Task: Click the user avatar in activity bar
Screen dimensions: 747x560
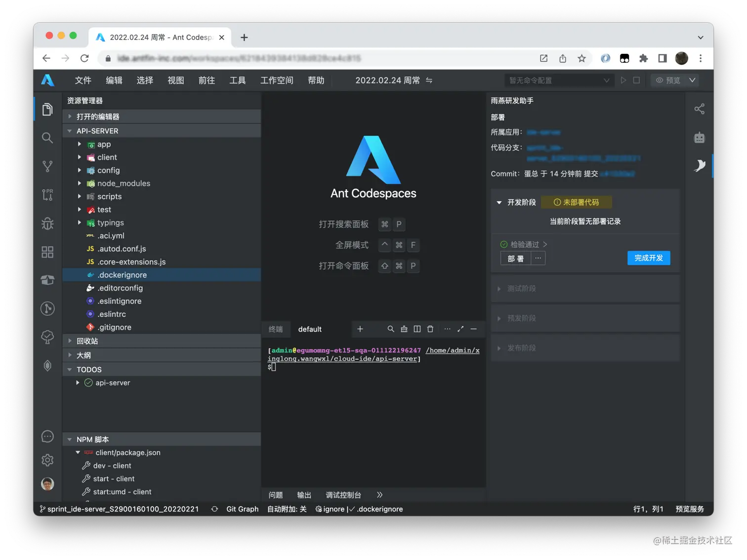Action: coord(47,484)
